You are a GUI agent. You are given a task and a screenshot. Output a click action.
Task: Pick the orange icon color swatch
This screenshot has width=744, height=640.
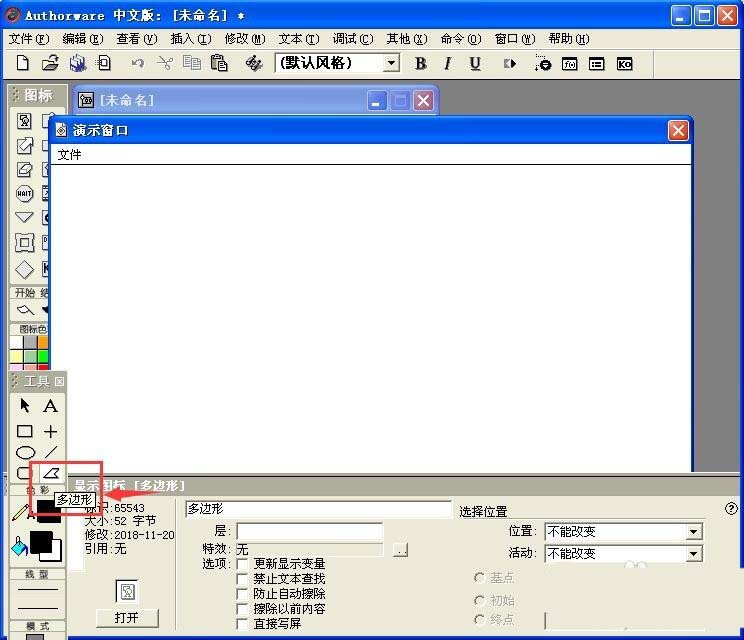coord(43,342)
